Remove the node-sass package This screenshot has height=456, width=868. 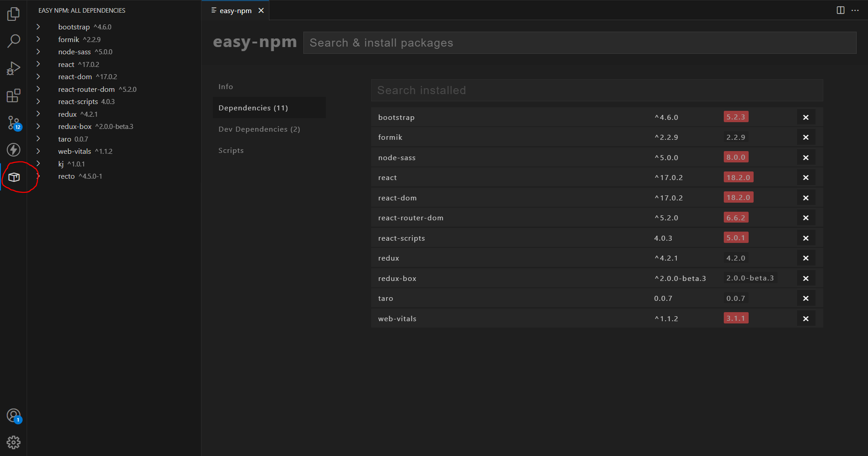click(806, 157)
